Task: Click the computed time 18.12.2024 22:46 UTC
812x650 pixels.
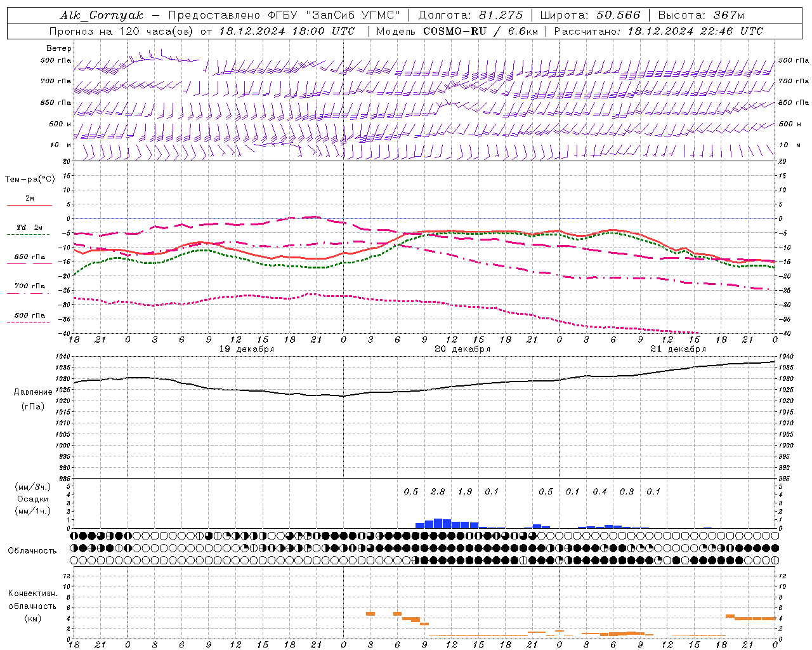Action: [x=695, y=31]
